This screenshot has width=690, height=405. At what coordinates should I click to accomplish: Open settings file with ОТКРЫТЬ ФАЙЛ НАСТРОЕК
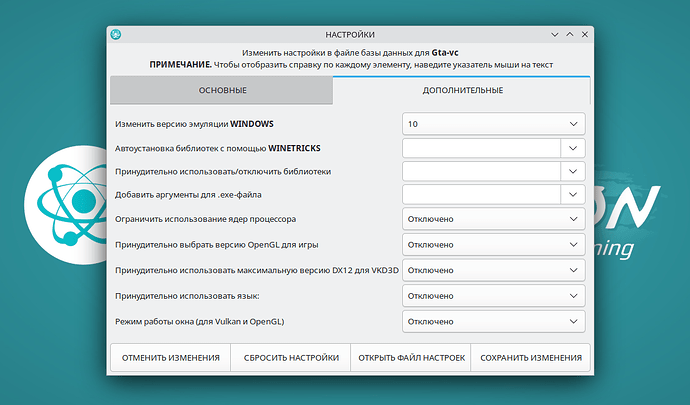click(410, 357)
